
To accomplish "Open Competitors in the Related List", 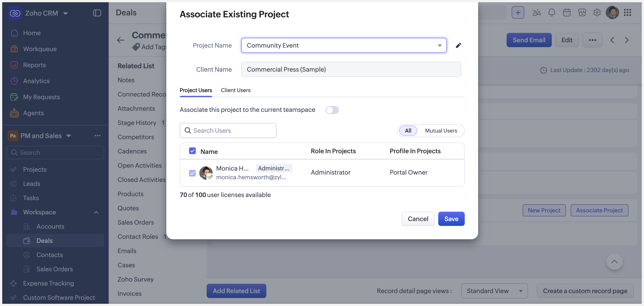I will (136, 137).
